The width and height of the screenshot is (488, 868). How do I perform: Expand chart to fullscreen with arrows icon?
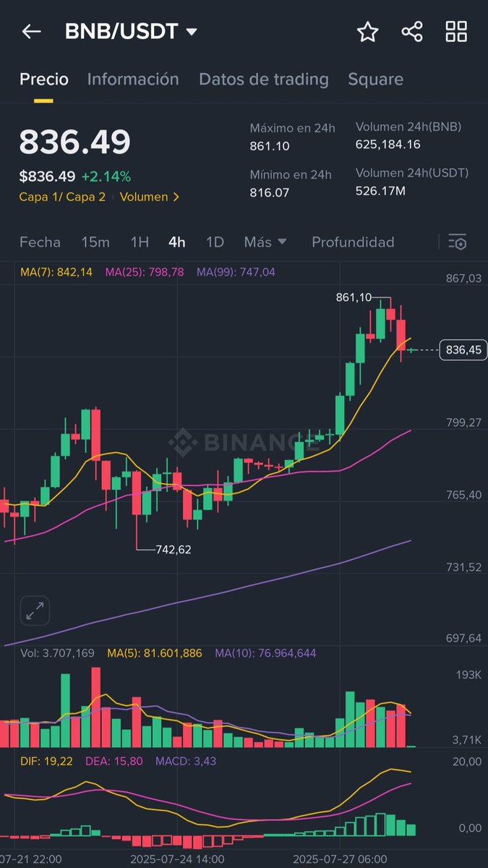(34, 611)
